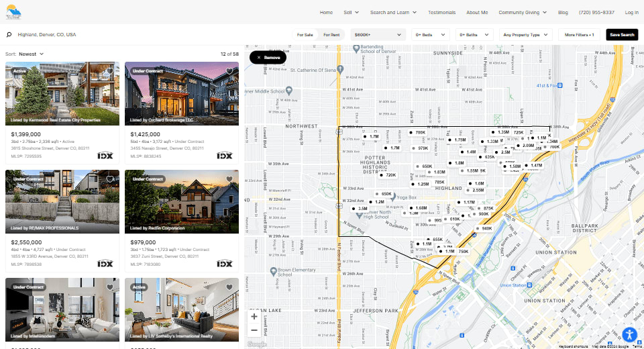644x349 pixels.
Task: Click the 1.83M map price marker
Action: tap(436, 172)
